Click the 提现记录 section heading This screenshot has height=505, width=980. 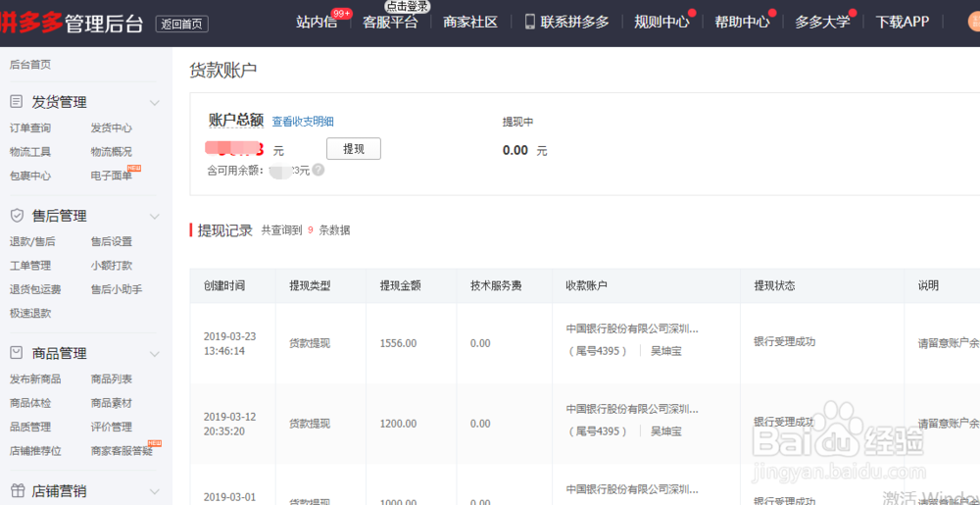pyautogui.click(x=225, y=230)
